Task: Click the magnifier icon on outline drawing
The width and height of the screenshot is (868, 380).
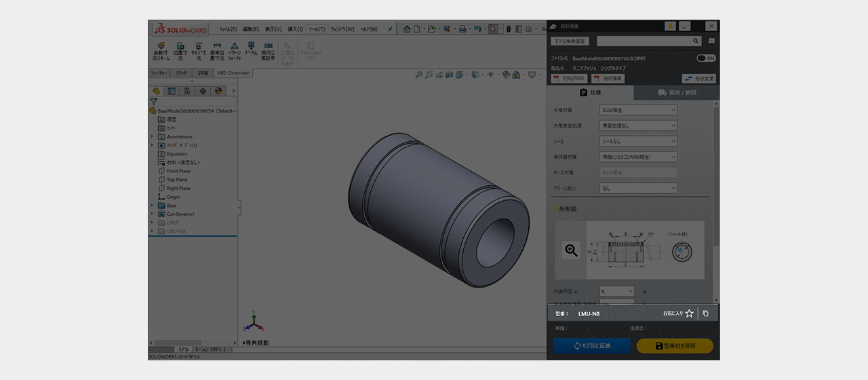Action: [572, 250]
